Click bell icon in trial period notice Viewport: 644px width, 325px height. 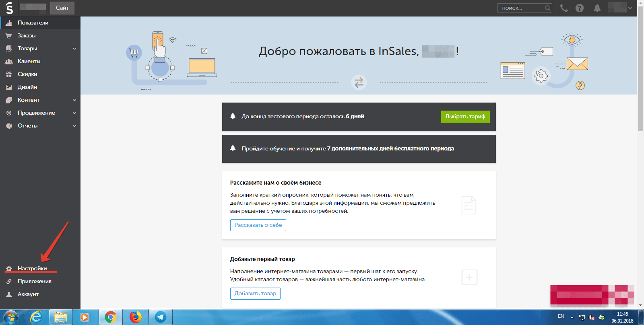pos(233,116)
